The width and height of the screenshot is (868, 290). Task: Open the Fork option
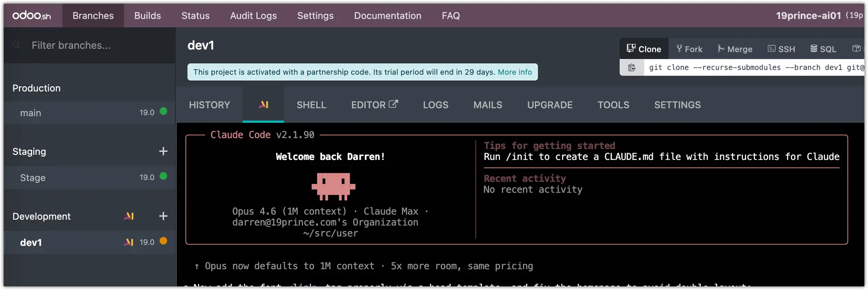pos(689,49)
